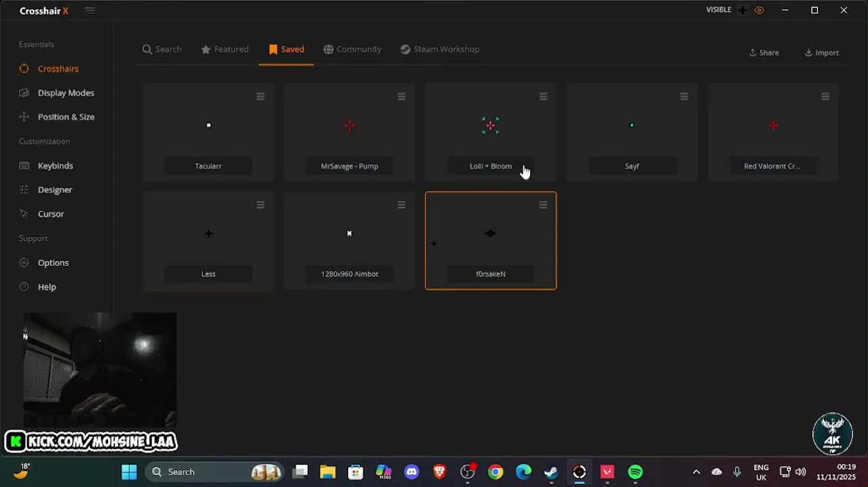Image resolution: width=868 pixels, height=487 pixels.
Task: Open the menu for Lolli + Bloom crosshair
Action: (543, 97)
